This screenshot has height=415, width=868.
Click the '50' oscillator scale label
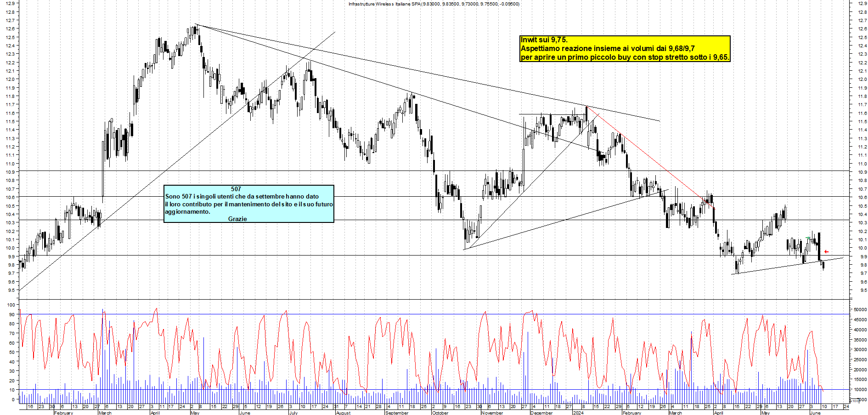point(11,352)
